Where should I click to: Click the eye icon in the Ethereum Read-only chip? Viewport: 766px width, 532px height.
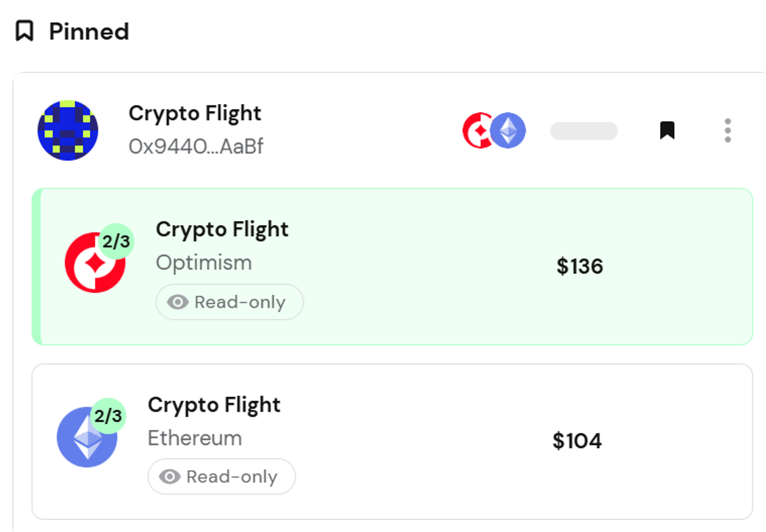click(170, 477)
